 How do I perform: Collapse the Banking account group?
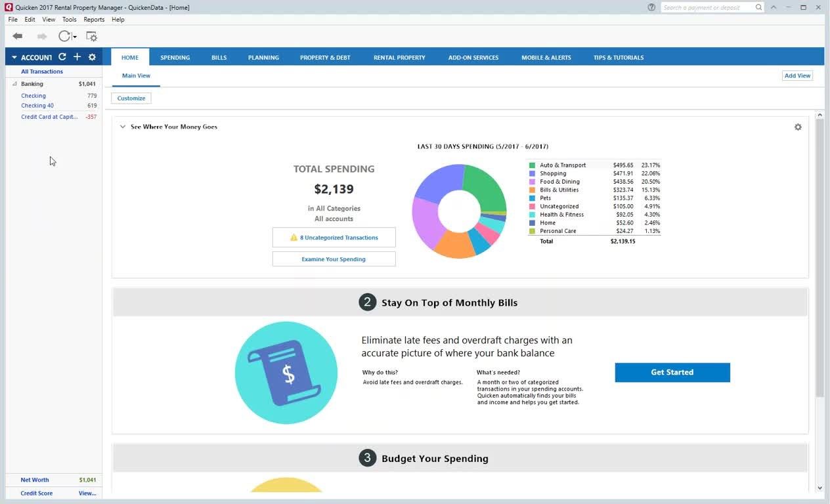click(x=14, y=84)
